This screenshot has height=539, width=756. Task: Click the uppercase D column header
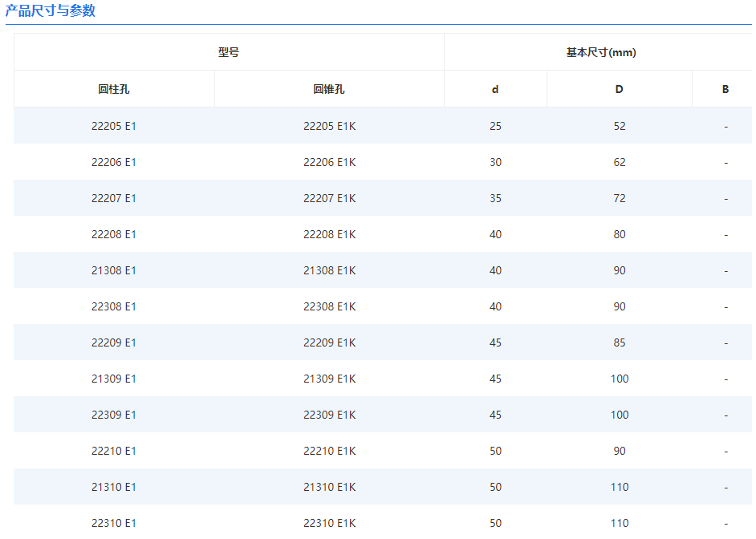(619, 89)
